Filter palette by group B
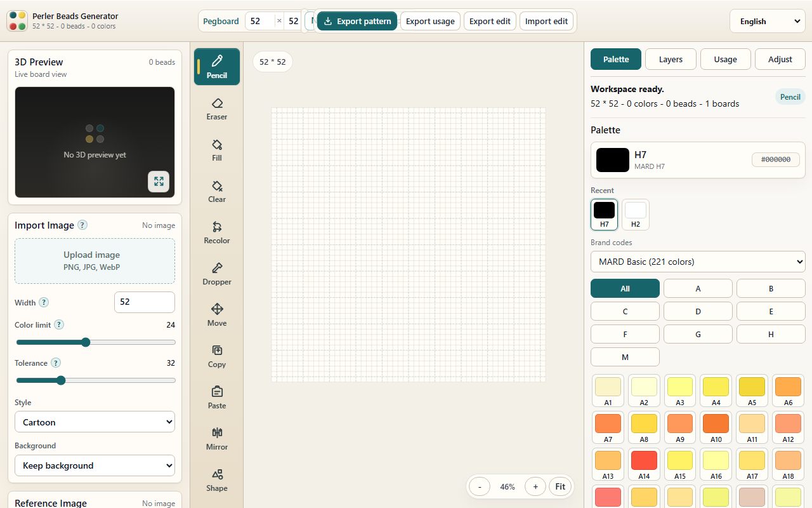 point(771,288)
